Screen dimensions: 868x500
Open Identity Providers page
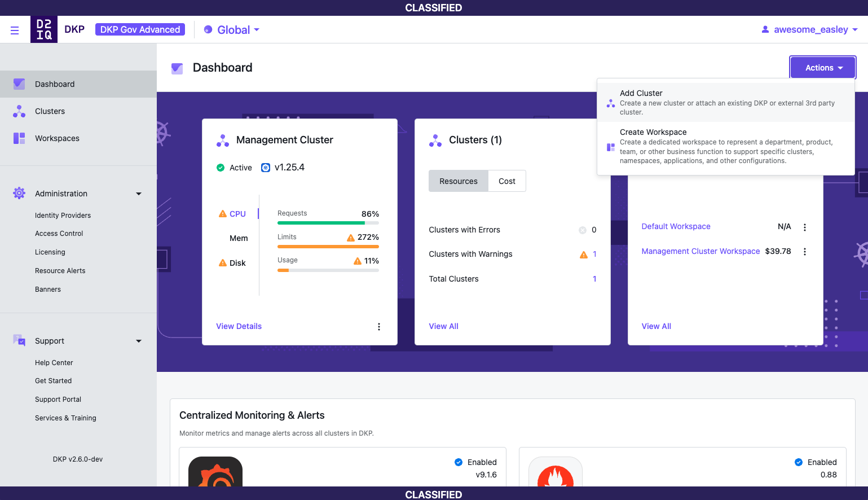click(x=63, y=216)
